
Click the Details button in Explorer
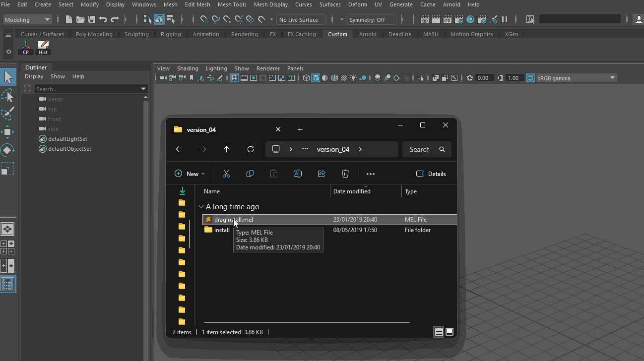coord(431,174)
